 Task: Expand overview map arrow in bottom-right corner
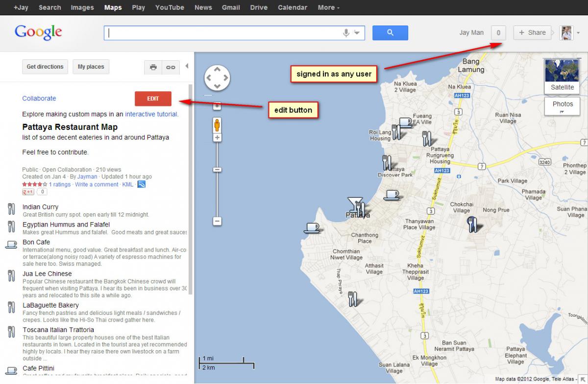click(x=583, y=379)
